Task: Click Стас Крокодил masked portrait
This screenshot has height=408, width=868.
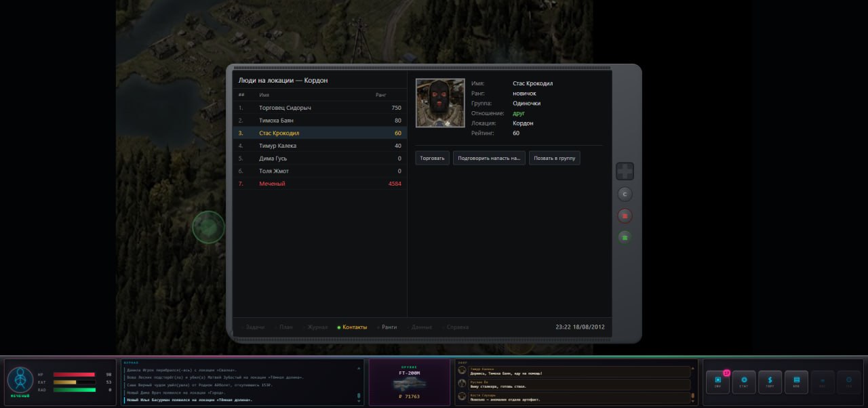Action: [440, 103]
